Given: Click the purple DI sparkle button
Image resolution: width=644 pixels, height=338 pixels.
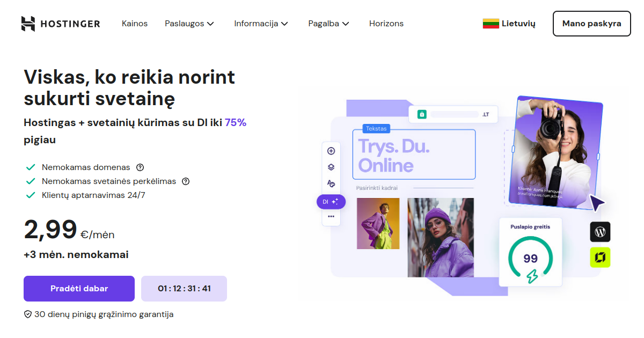Looking at the screenshot, I should click(x=331, y=202).
